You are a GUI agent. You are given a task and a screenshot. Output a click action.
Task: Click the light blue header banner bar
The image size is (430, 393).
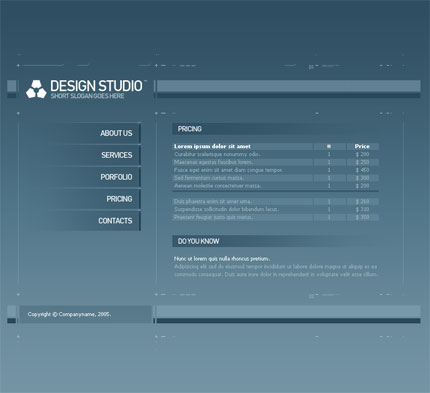point(289,86)
